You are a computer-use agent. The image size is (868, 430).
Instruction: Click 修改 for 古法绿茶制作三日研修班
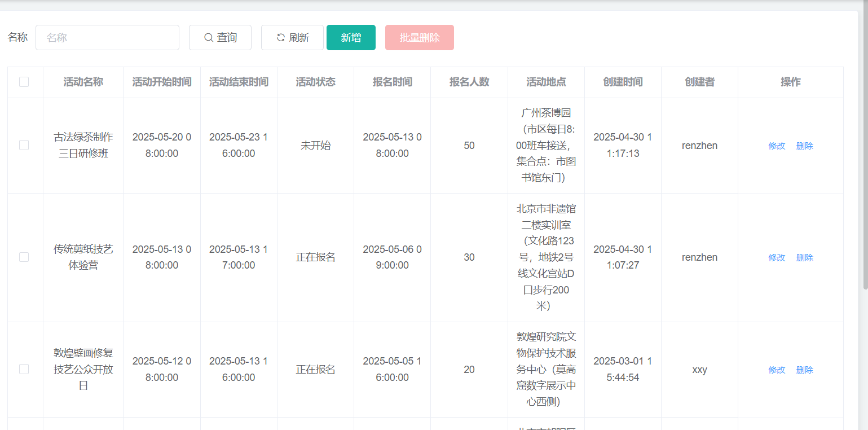[x=777, y=146]
